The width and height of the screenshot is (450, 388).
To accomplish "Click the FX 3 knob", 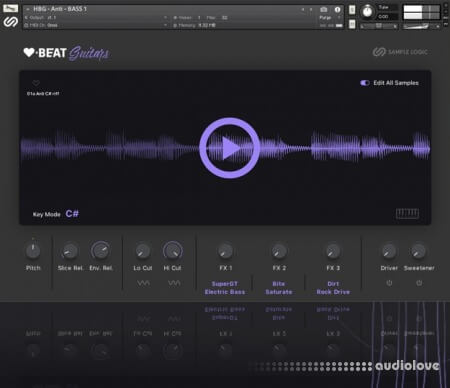I will [x=333, y=251].
